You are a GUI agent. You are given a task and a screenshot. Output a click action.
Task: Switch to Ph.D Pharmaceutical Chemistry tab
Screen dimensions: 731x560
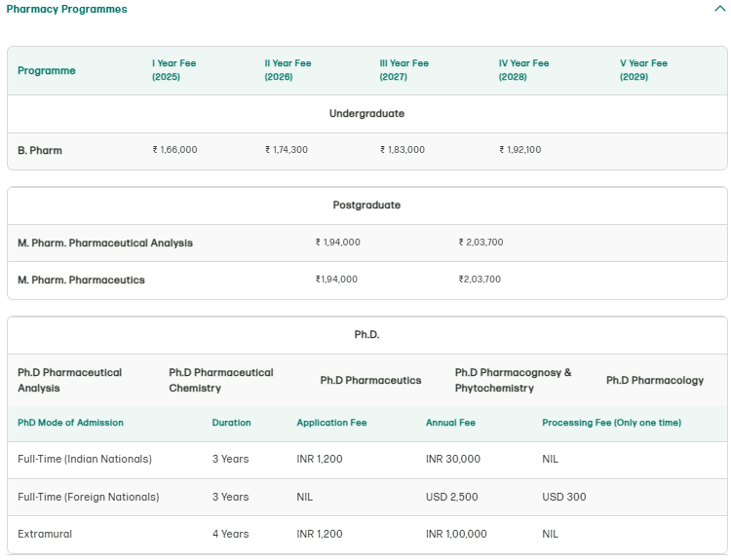[x=221, y=380]
